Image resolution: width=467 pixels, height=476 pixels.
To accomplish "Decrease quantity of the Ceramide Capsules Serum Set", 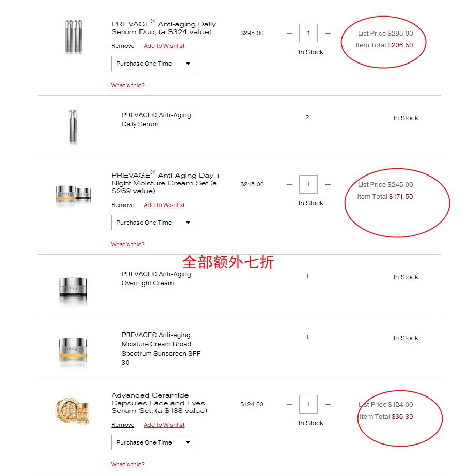I will point(290,404).
